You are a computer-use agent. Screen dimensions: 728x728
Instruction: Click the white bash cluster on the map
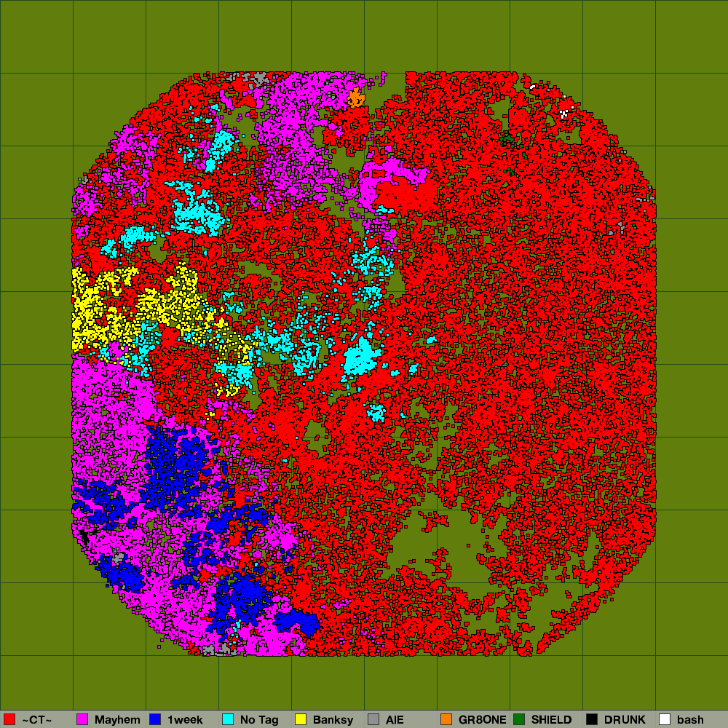coord(564,114)
